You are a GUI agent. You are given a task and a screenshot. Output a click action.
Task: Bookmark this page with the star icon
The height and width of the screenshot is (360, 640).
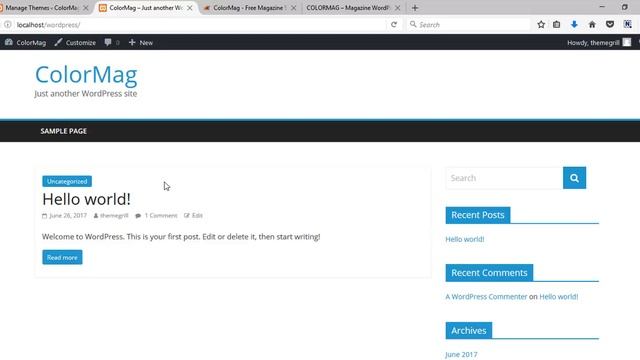(541, 24)
